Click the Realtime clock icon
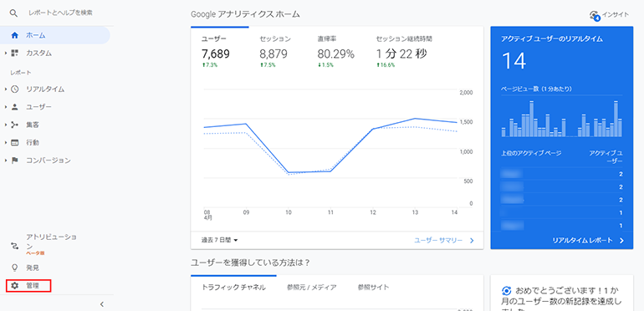 [x=15, y=89]
